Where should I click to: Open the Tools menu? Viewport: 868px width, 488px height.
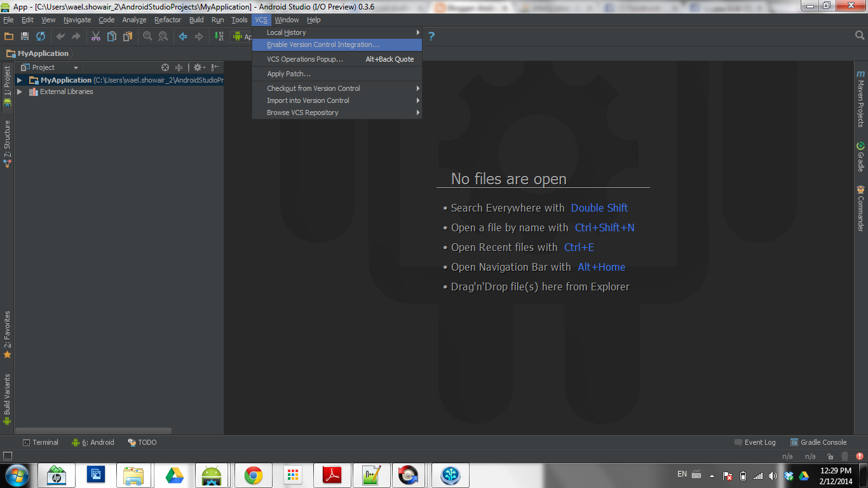[x=240, y=20]
